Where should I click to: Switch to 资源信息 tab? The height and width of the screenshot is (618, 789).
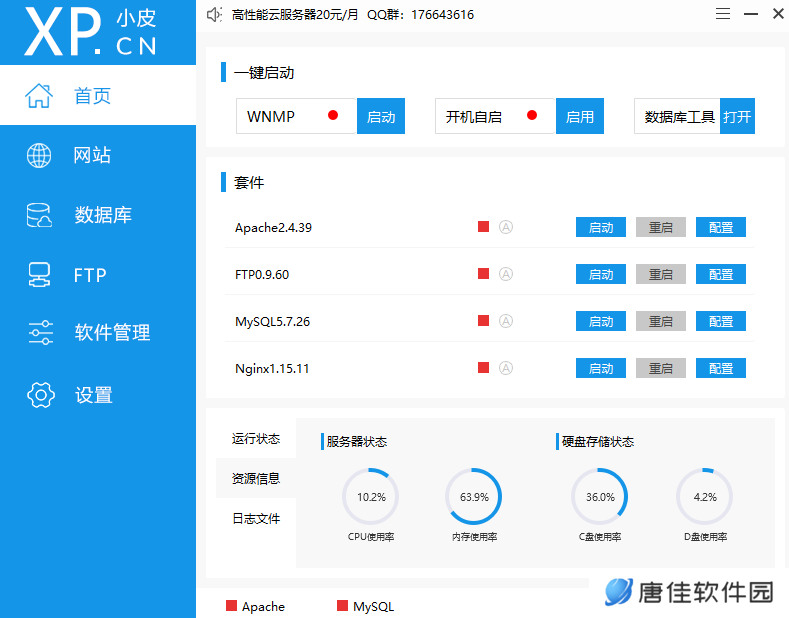256,478
